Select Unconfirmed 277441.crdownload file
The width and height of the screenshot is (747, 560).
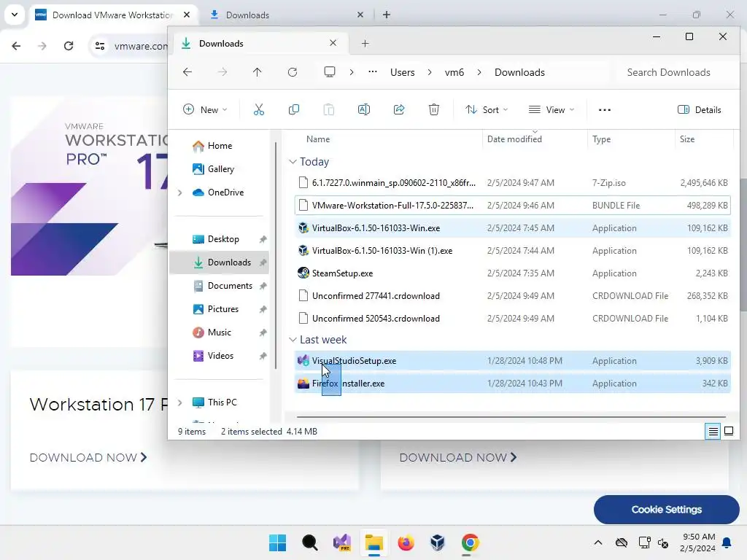point(513,296)
